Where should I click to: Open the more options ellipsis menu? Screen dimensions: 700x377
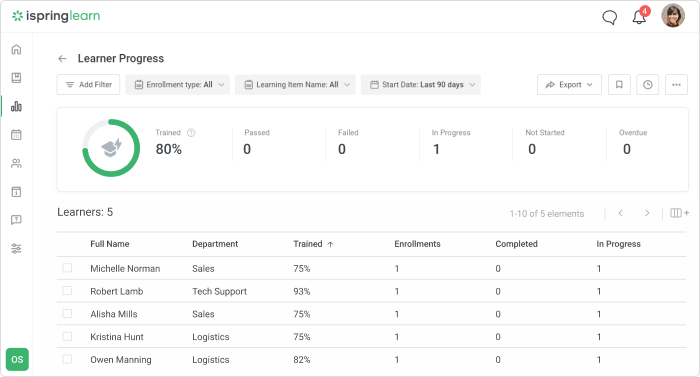pos(676,84)
